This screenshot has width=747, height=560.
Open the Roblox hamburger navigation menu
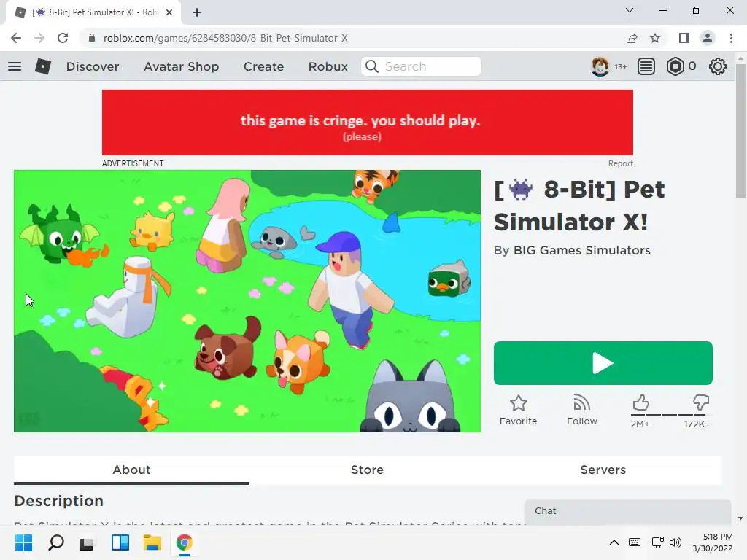click(15, 66)
